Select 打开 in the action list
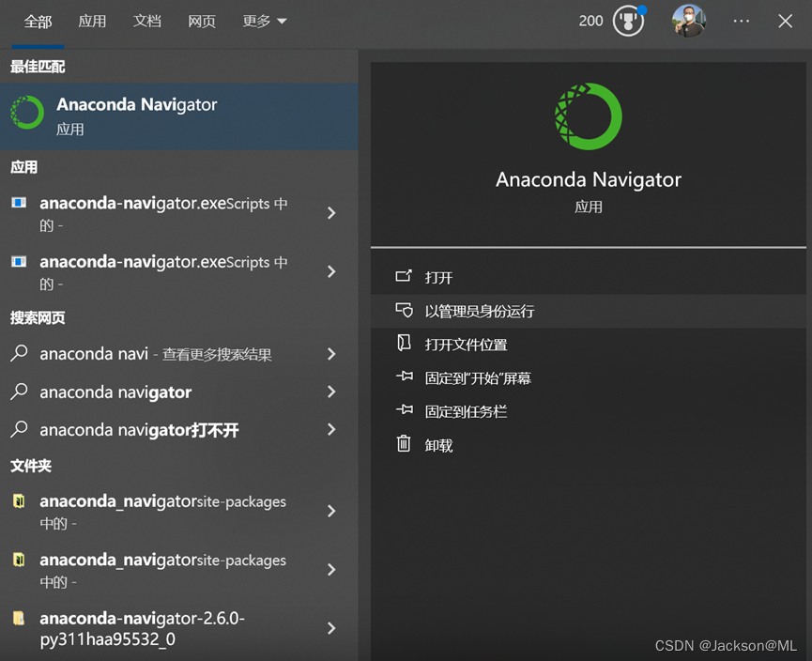Viewport: 812px width, 661px height. pos(589,278)
